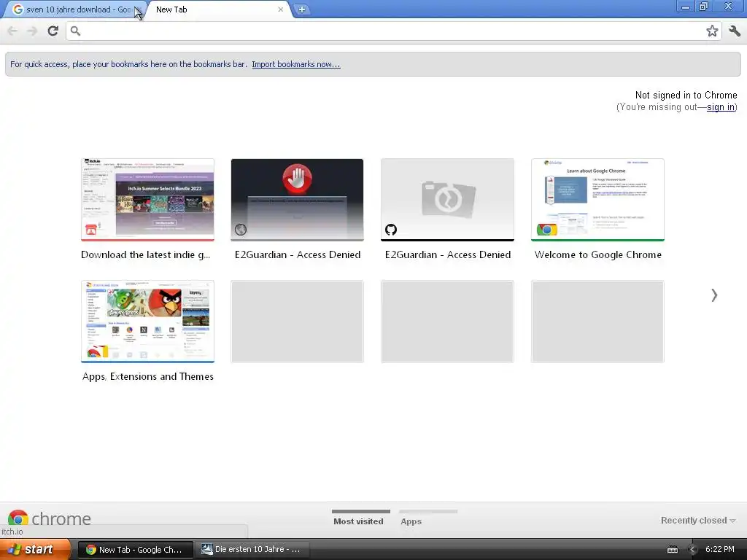
Task: Close the New Tab tab
Action: coord(281,9)
